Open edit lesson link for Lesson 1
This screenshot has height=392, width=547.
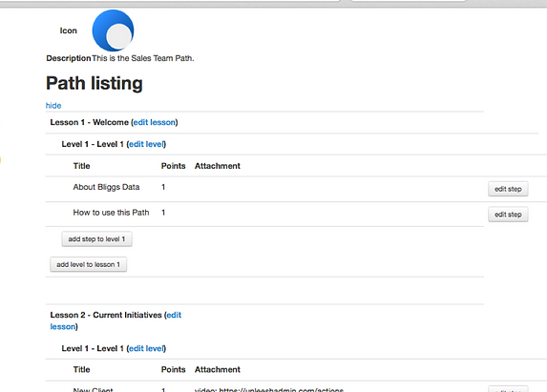coord(155,122)
